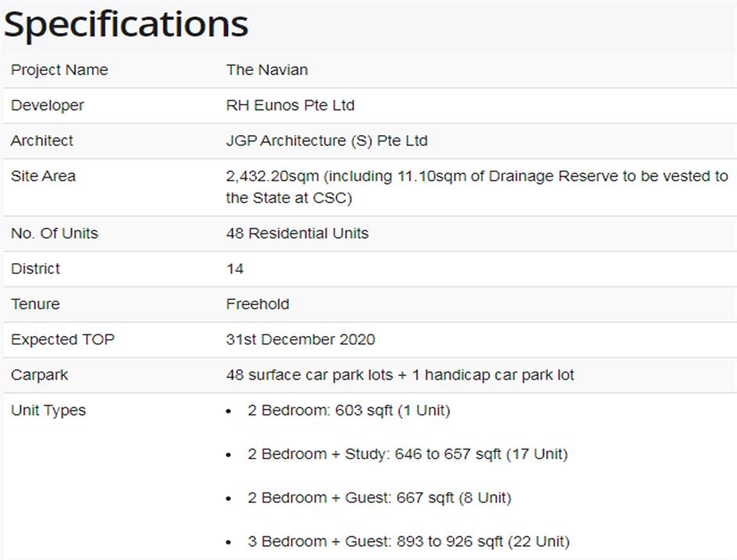Click the No. Of Units label
Screen dimensions: 737x560
click(54, 233)
